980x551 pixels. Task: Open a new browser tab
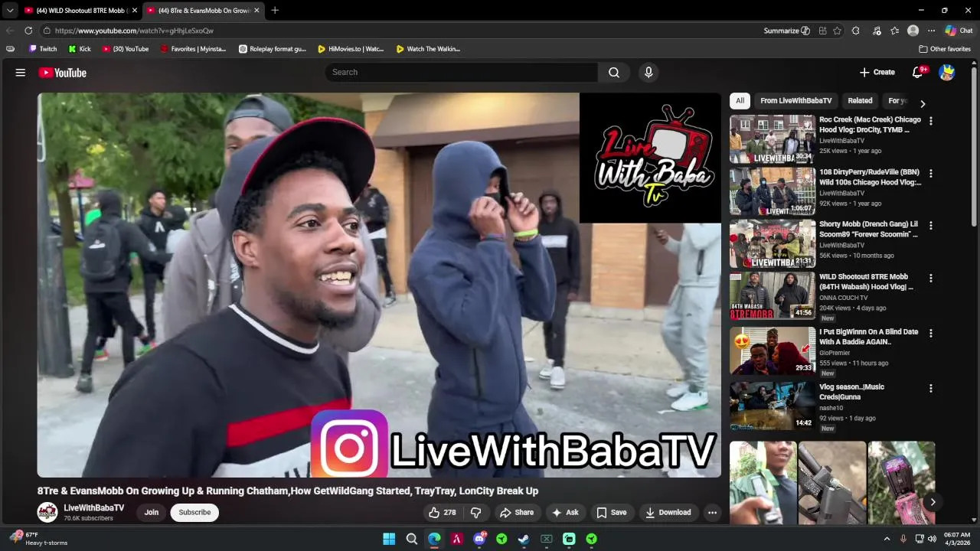pyautogui.click(x=275, y=10)
